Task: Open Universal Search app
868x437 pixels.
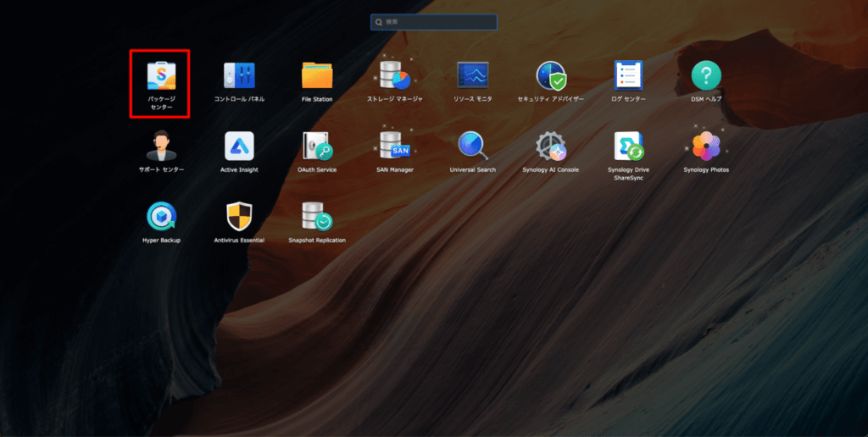Action: pos(473,146)
